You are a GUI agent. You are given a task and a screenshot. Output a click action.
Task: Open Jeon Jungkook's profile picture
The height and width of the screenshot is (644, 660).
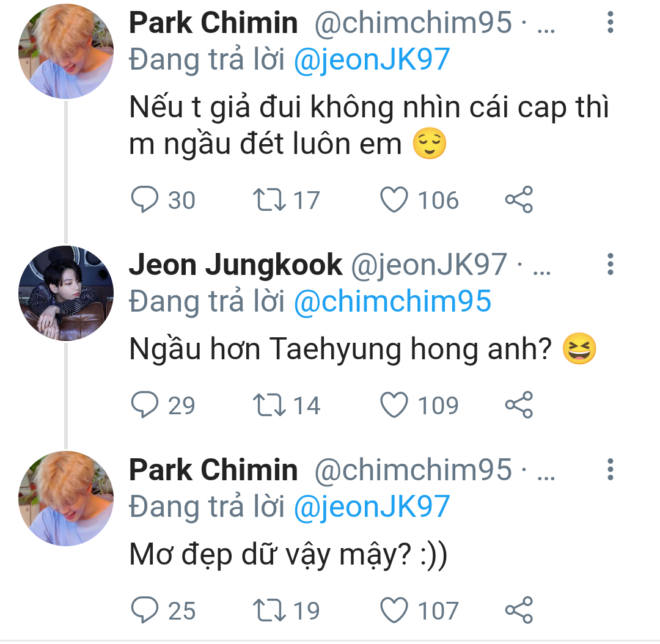(x=66, y=294)
